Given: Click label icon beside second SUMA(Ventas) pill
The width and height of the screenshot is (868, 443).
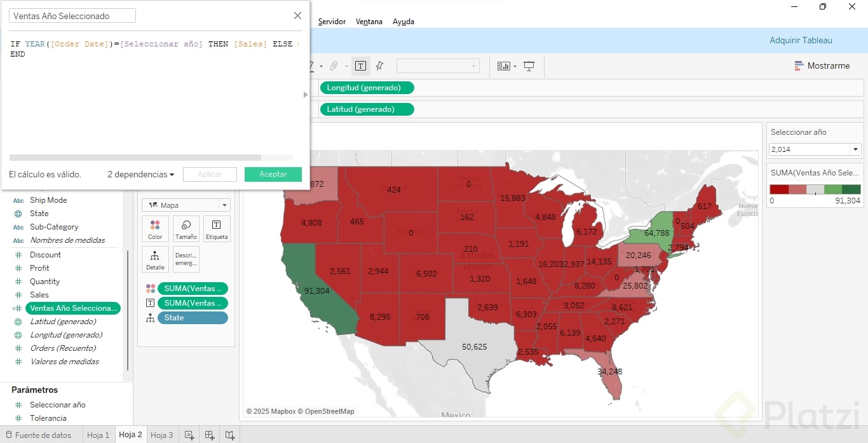Looking at the screenshot, I should [x=150, y=303].
